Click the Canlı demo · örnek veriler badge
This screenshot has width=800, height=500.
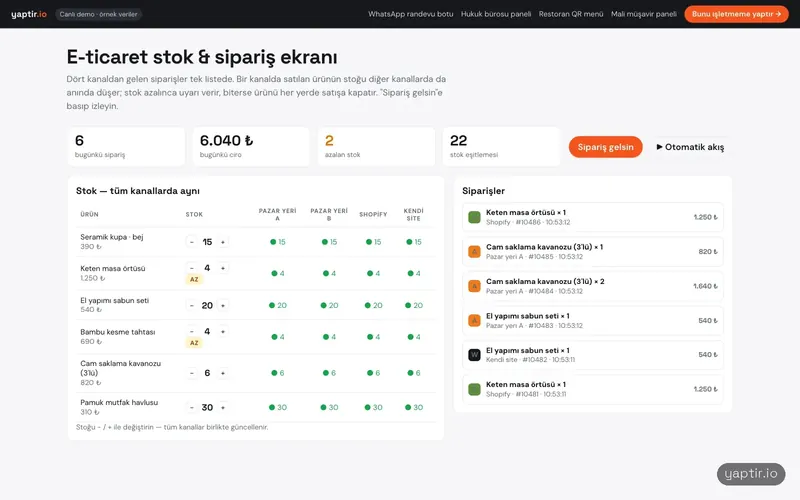pos(98,14)
